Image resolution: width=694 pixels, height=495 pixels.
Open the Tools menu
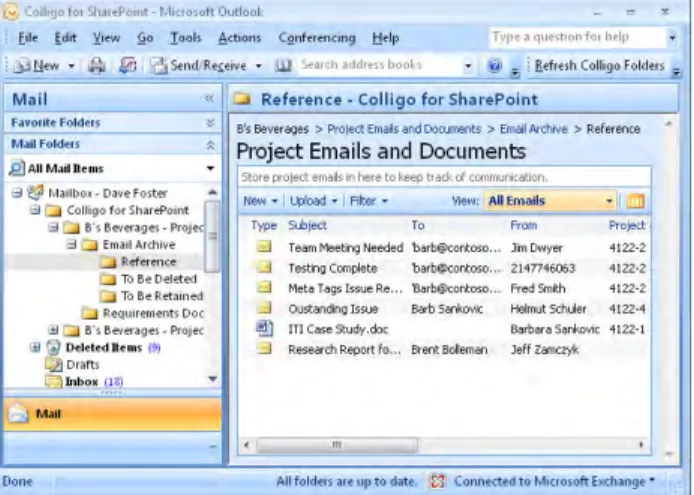coord(186,38)
